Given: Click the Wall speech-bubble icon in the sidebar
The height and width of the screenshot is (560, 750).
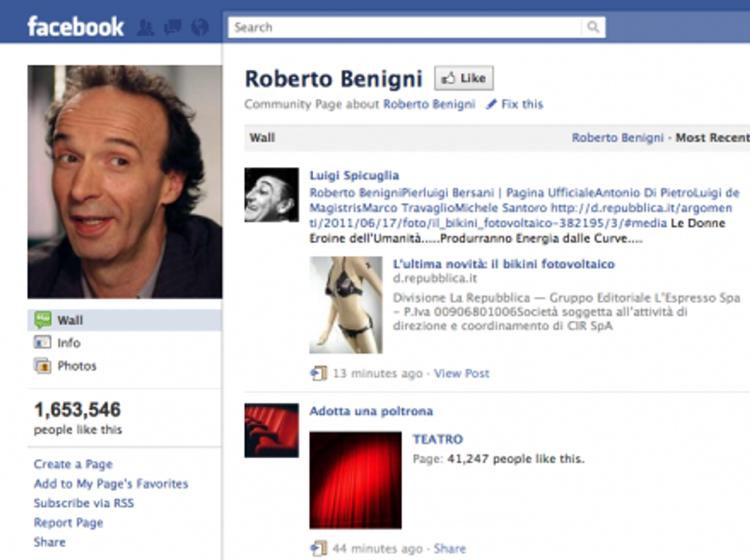Looking at the screenshot, I should click(42, 320).
